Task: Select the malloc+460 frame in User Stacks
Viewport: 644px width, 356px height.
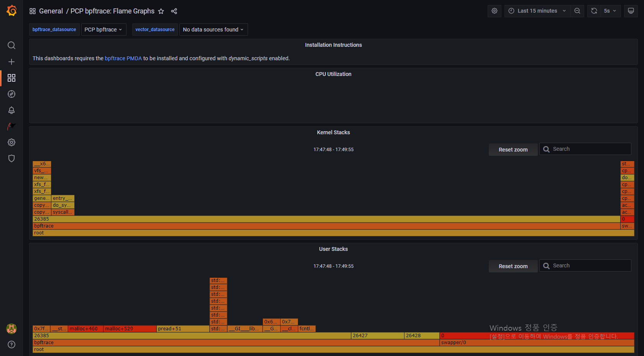Action: point(86,329)
